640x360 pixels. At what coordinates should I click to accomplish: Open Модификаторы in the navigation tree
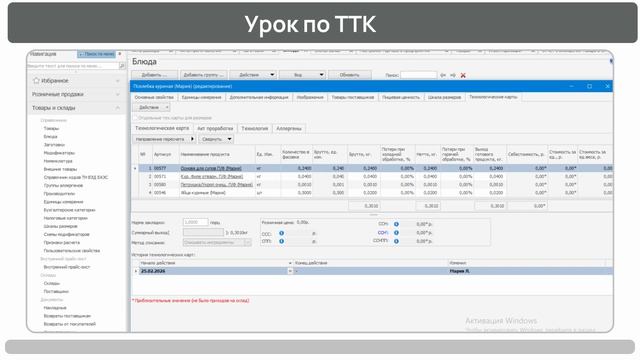(59, 153)
